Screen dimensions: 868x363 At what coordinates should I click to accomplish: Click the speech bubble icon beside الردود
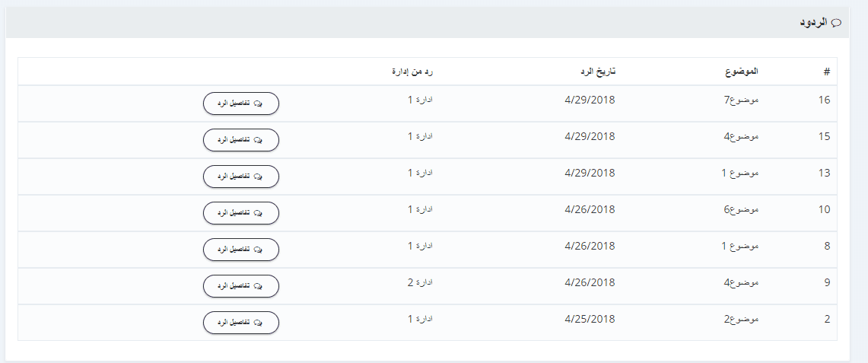click(837, 23)
